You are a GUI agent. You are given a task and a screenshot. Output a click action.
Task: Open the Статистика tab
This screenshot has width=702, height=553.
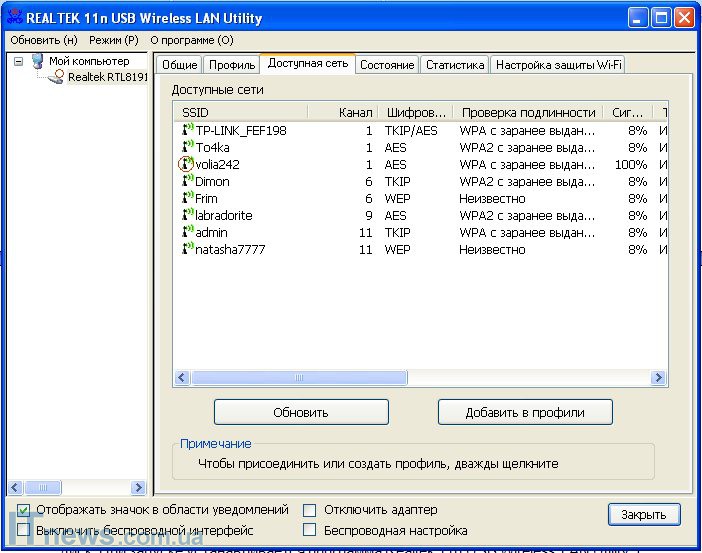455,65
